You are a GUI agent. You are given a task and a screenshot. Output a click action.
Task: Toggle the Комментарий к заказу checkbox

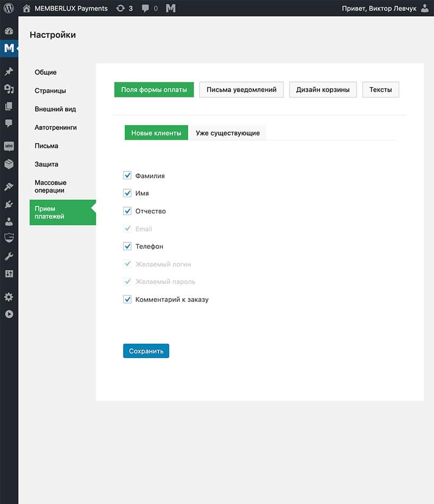(127, 299)
